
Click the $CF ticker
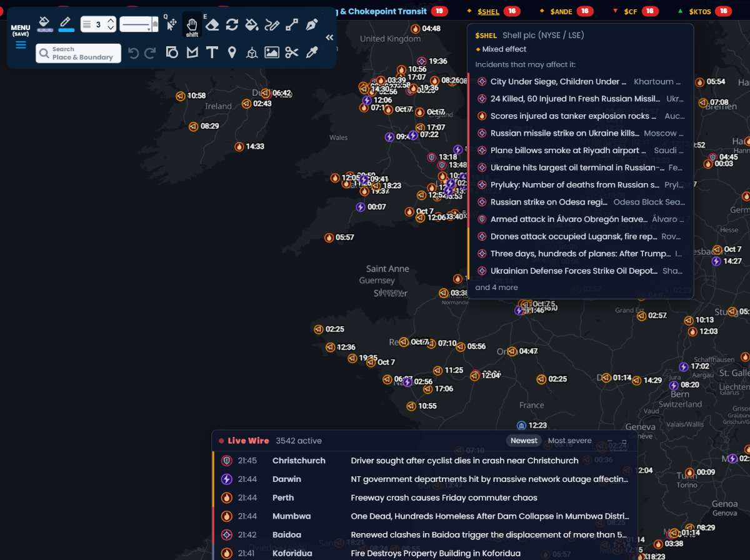630,11
